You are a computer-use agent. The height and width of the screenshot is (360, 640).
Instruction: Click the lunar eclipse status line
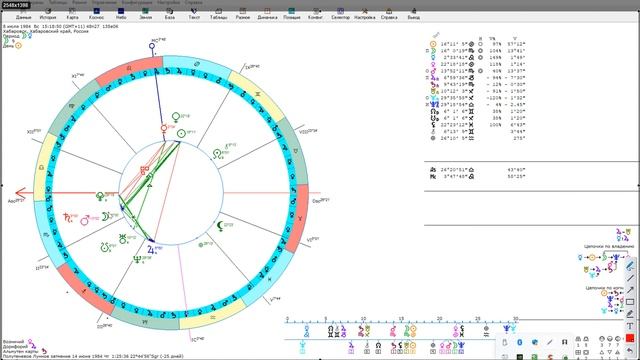tap(93, 356)
